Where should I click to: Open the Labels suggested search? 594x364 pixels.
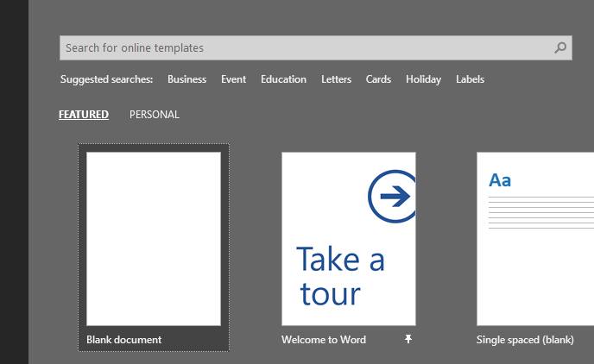[470, 79]
